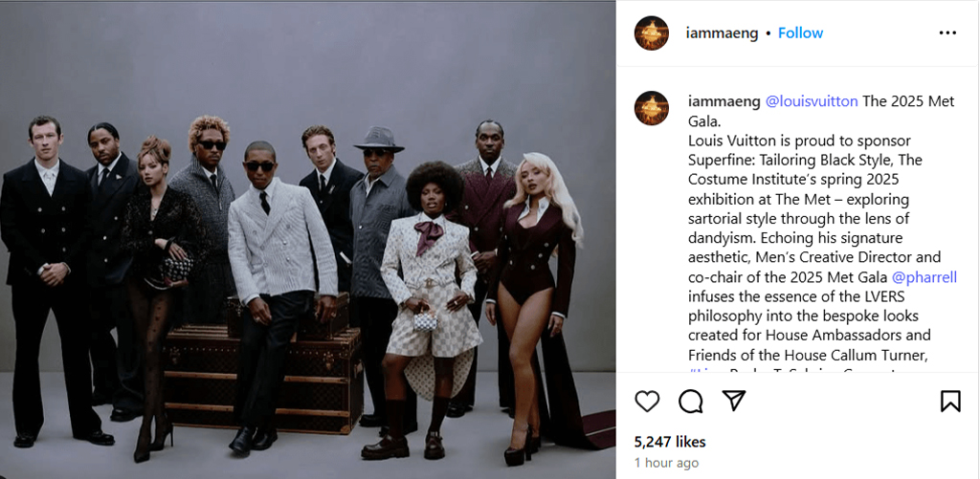Open the three-dot more options menu
The width and height of the screenshot is (980, 479).
947,33
